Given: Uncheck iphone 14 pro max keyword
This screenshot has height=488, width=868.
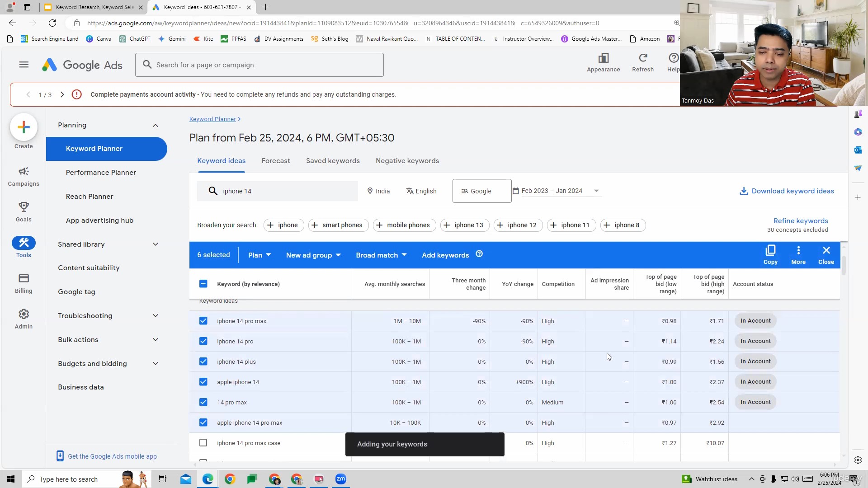Looking at the screenshot, I should pos(203,321).
